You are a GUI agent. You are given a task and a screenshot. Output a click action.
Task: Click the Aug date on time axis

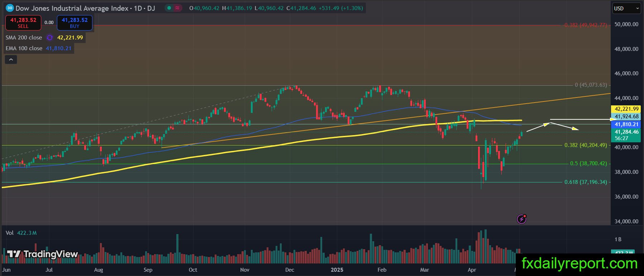coord(98,270)
